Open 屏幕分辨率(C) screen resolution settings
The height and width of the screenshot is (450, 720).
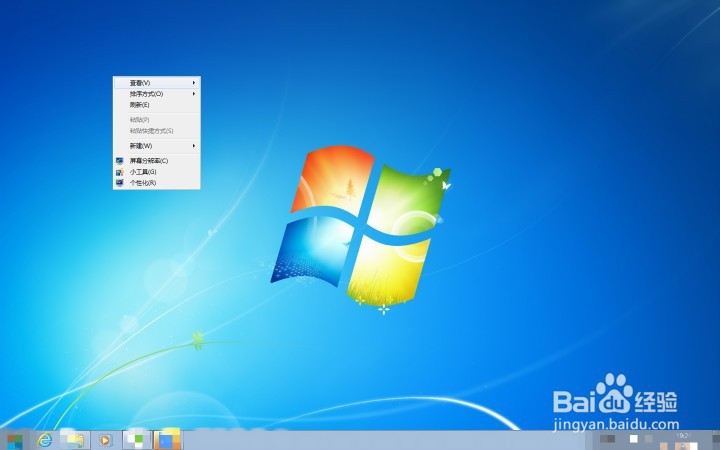pos(157,161)
